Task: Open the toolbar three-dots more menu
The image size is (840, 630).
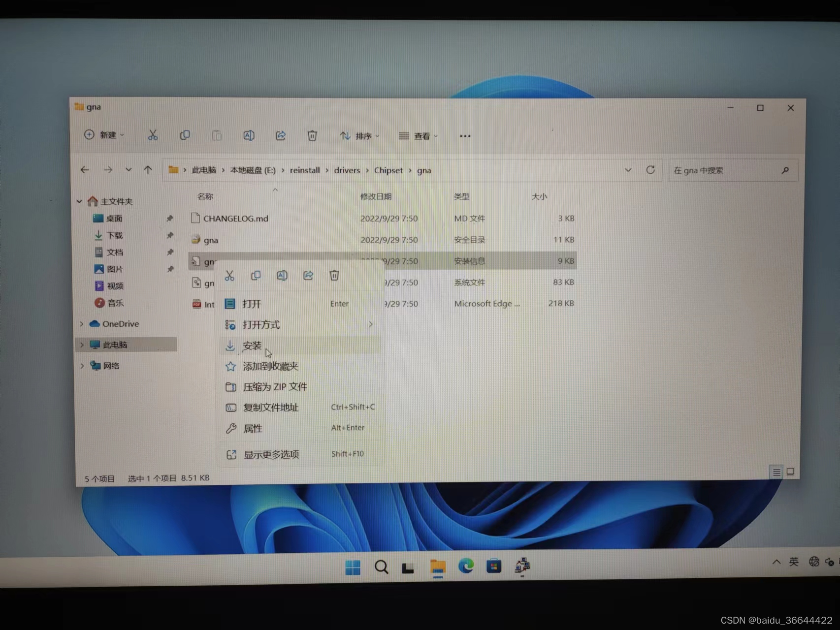Action: point(465,136)
